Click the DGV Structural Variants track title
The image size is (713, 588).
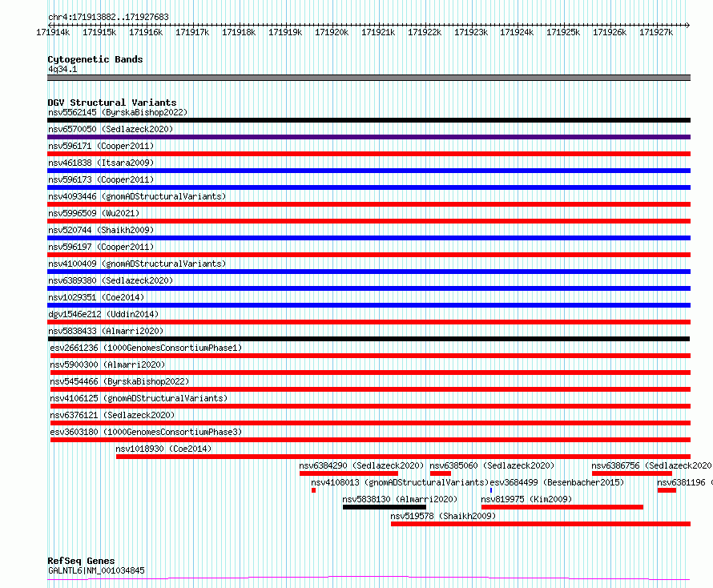tap(112, 103)
